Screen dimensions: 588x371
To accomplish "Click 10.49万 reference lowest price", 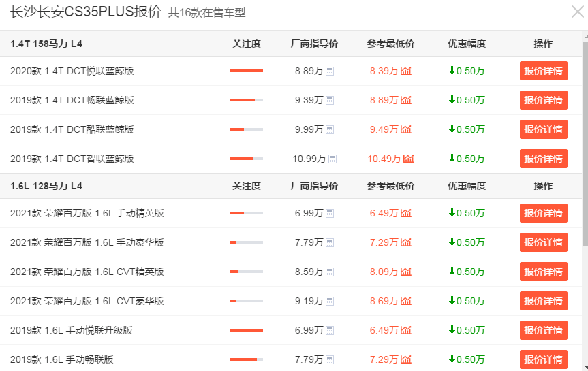I will click(384, 159).
